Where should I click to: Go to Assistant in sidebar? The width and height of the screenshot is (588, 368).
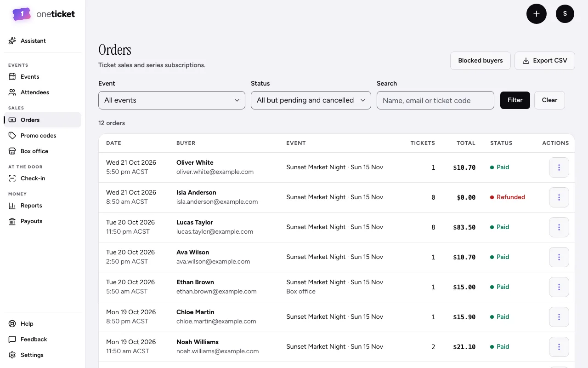point(42,41)
